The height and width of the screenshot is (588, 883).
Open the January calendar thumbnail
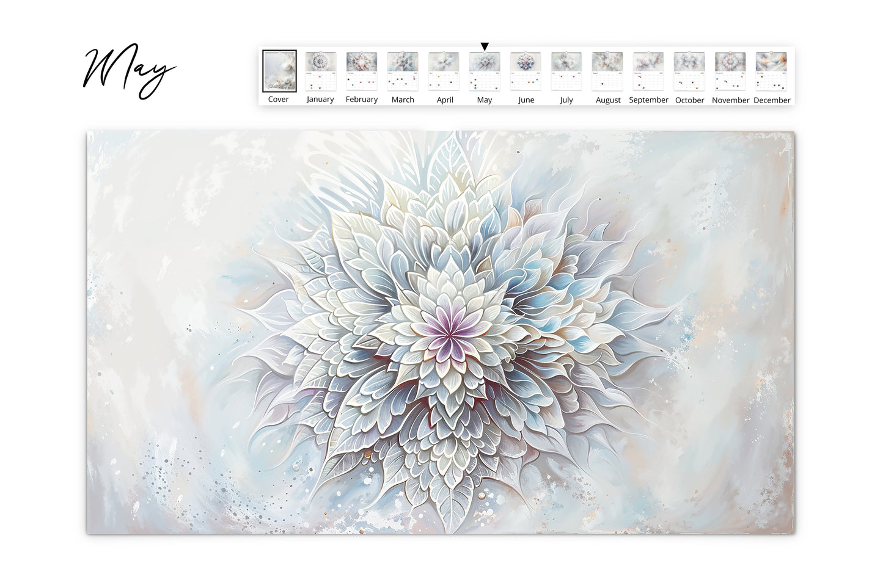(x=320, y=71)
